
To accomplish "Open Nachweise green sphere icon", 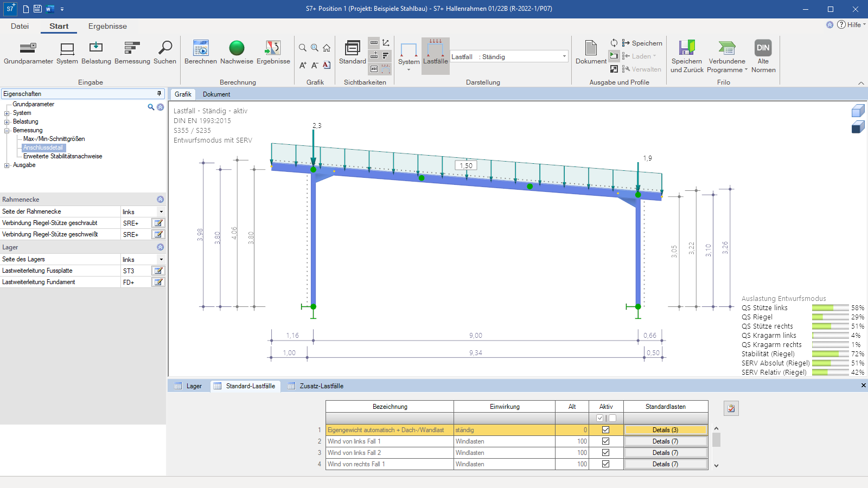I will (237, 53).
